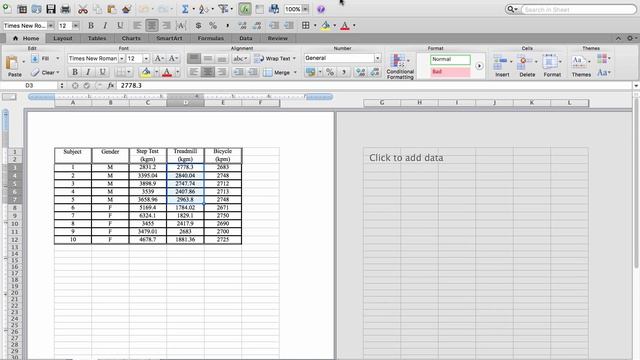Screen dimensions: 640x360
Task: Click the New workbook icon
Action: (7, 9)
